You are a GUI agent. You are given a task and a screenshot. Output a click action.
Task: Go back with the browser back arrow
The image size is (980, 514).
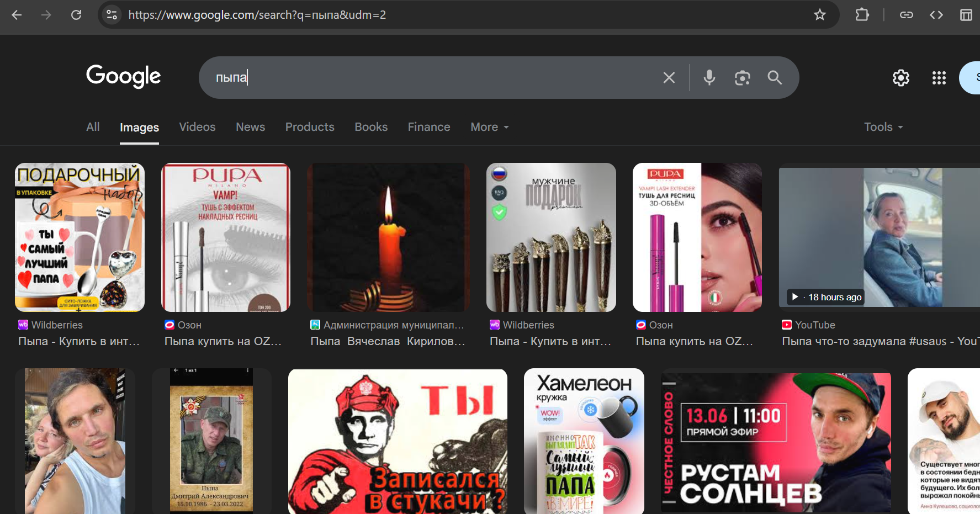point(17,15)
